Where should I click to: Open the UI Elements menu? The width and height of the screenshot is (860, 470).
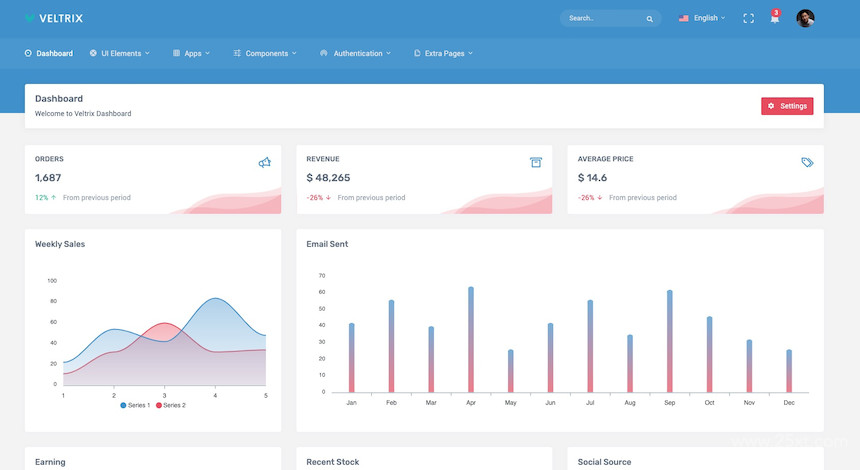[x=120, y=53]
